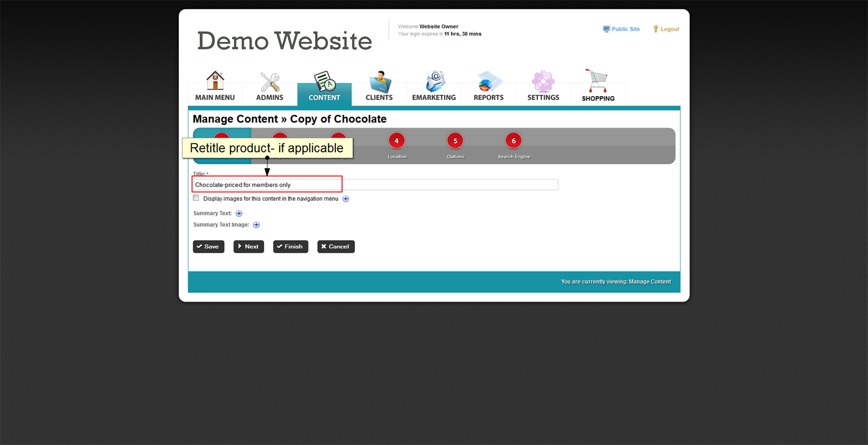Click the Finish button
The image size is (868, 445).
click(x=290, y=247)
